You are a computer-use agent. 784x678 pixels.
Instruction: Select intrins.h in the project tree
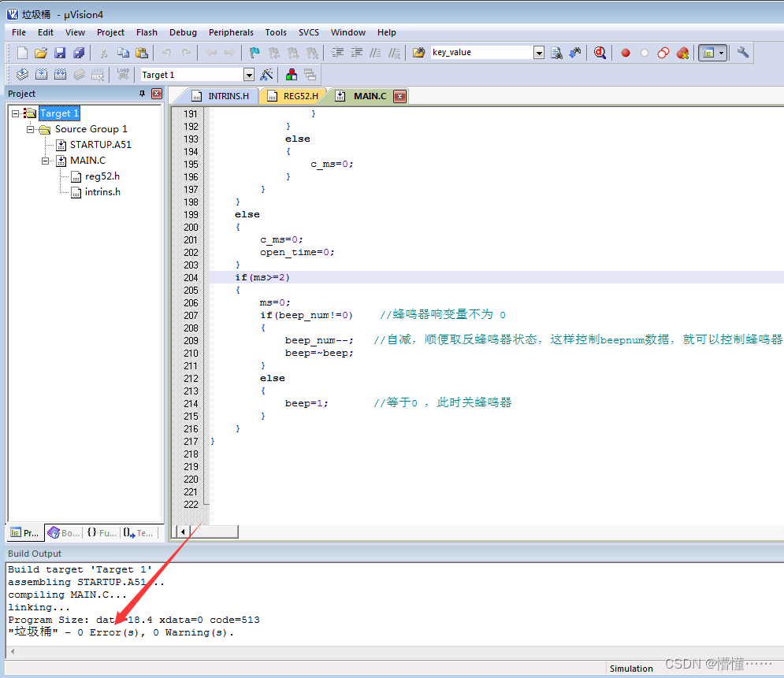pos(102,192)
